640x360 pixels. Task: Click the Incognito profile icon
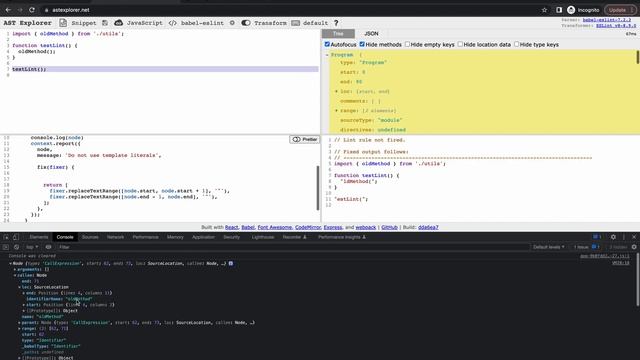(571, 10)
